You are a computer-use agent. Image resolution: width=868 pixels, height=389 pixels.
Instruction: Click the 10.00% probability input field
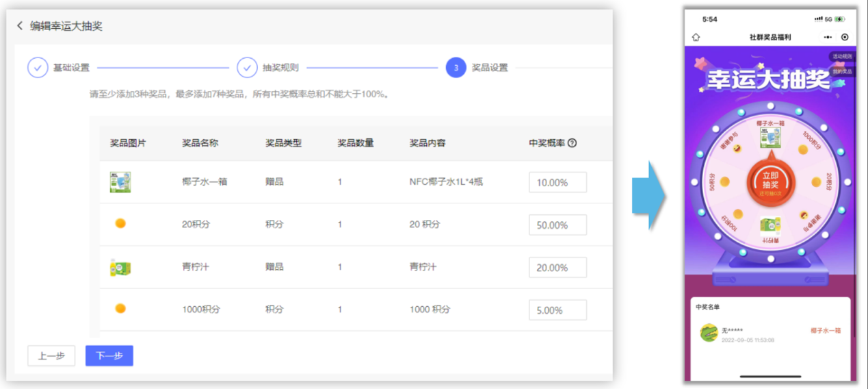(x=557, y=183)
